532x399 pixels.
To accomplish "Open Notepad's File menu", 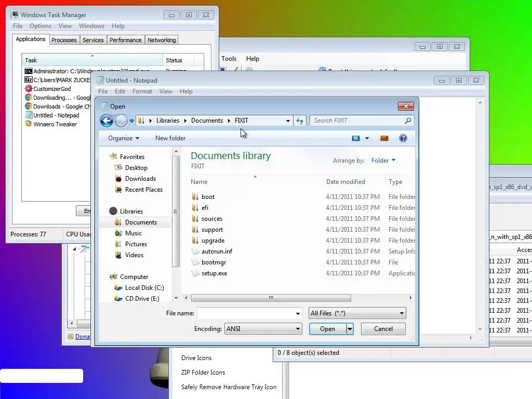I will click(103, 91).
